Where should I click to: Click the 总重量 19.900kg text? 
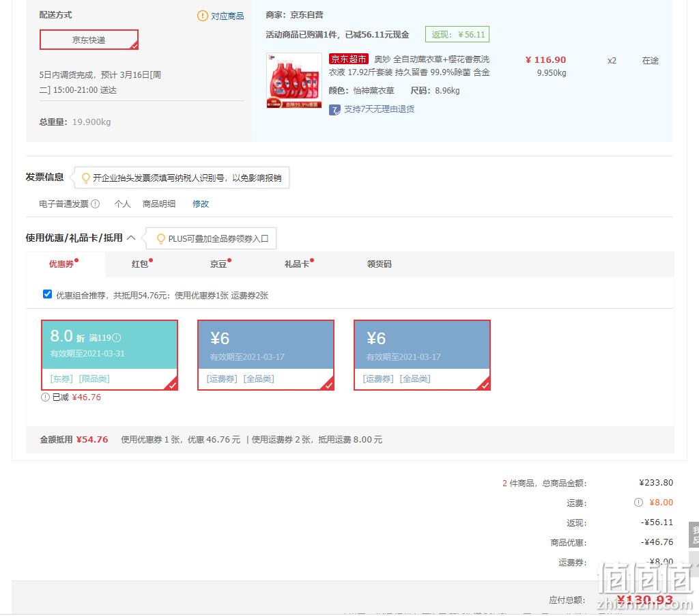pos(75,122)
